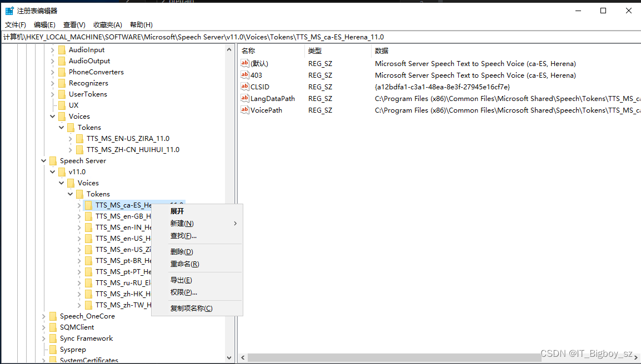Viewport: 641px width, 364px height.
Task: Click the SQMClient folder icon
Action: 52,327
